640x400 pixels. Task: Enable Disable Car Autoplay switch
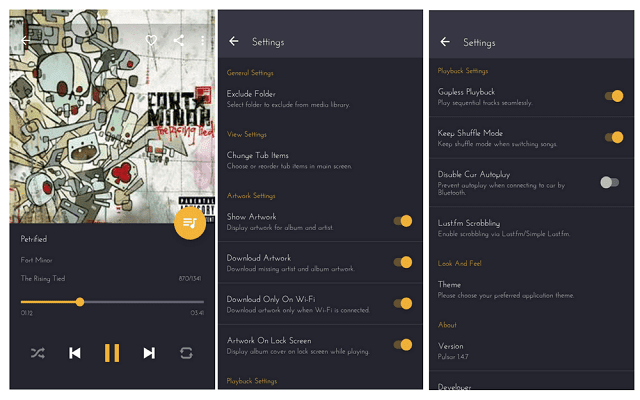[x=610, y=182]
